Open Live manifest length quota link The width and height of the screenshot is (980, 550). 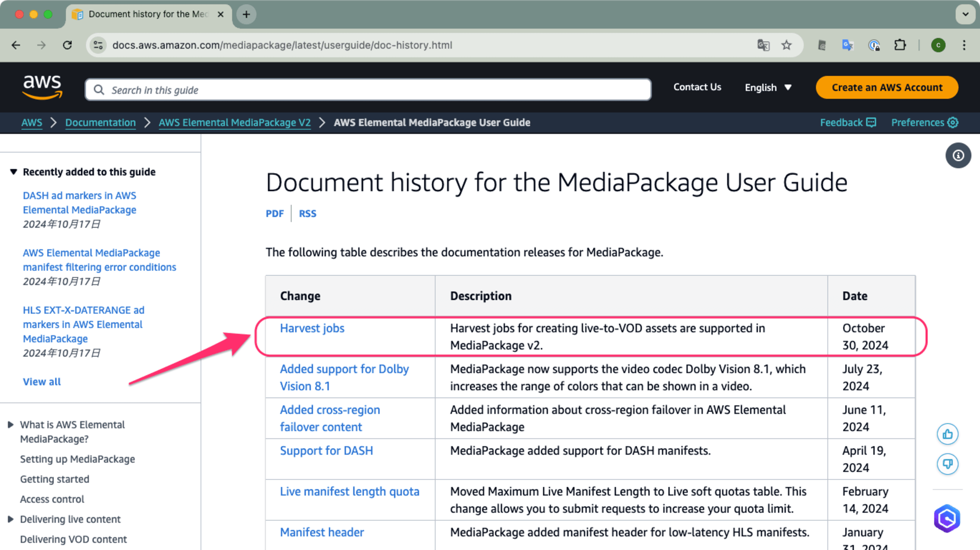coord(349,491)
